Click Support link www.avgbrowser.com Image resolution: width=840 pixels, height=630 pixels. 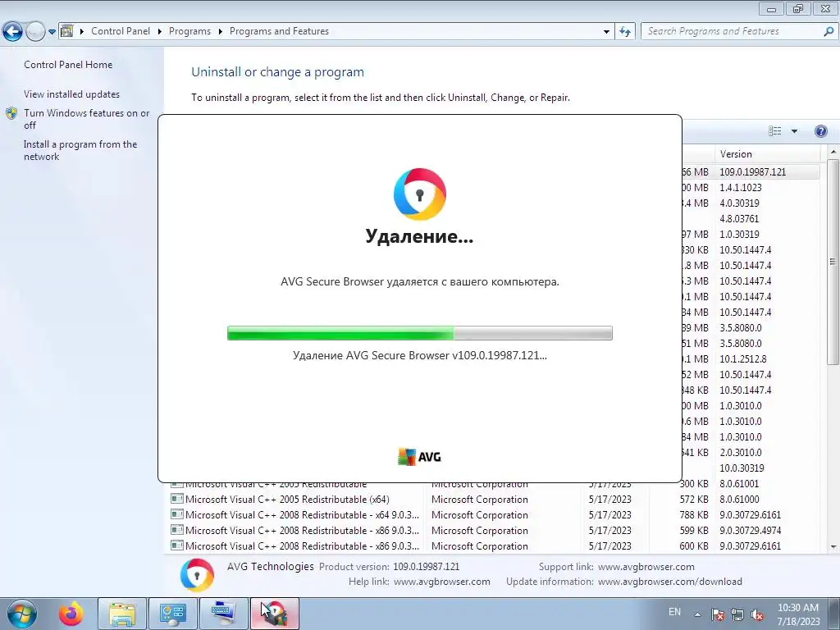point(646,566)
